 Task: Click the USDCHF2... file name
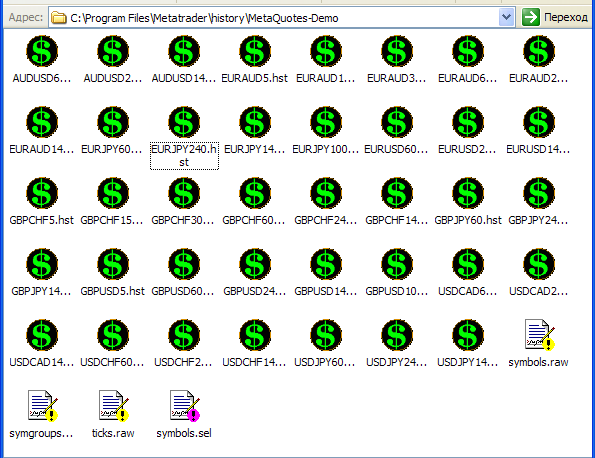[x=183, y=362]
